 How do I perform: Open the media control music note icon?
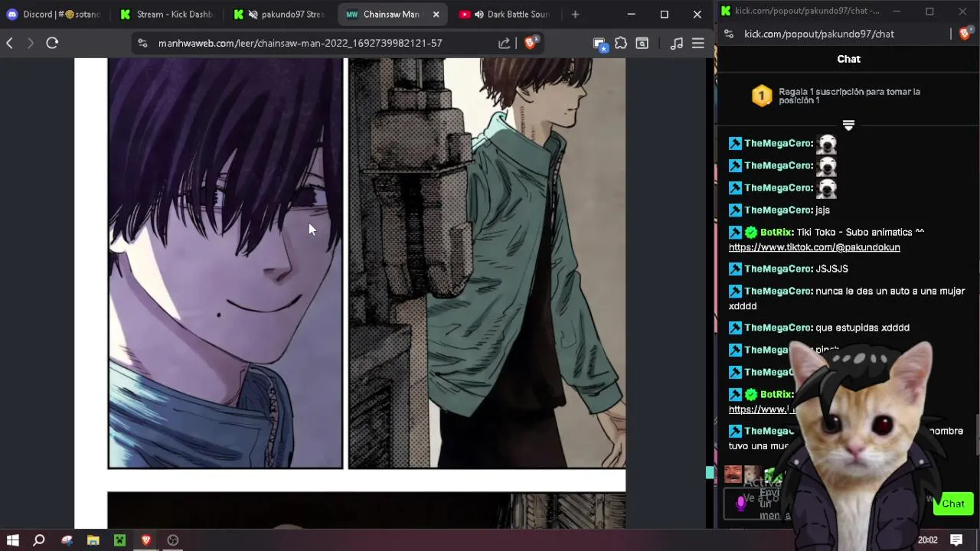click(x=677, y=44)
